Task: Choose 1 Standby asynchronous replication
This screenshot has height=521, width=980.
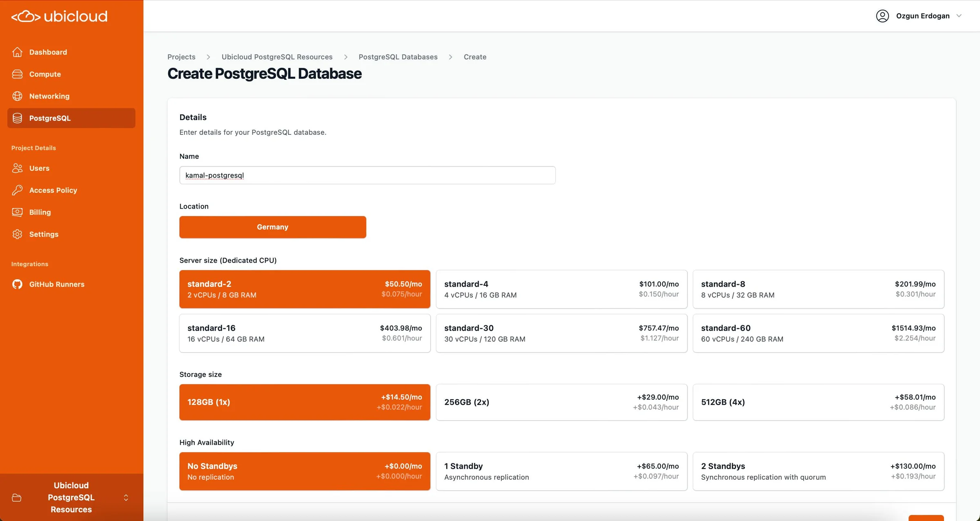Action: coord(561,471)
